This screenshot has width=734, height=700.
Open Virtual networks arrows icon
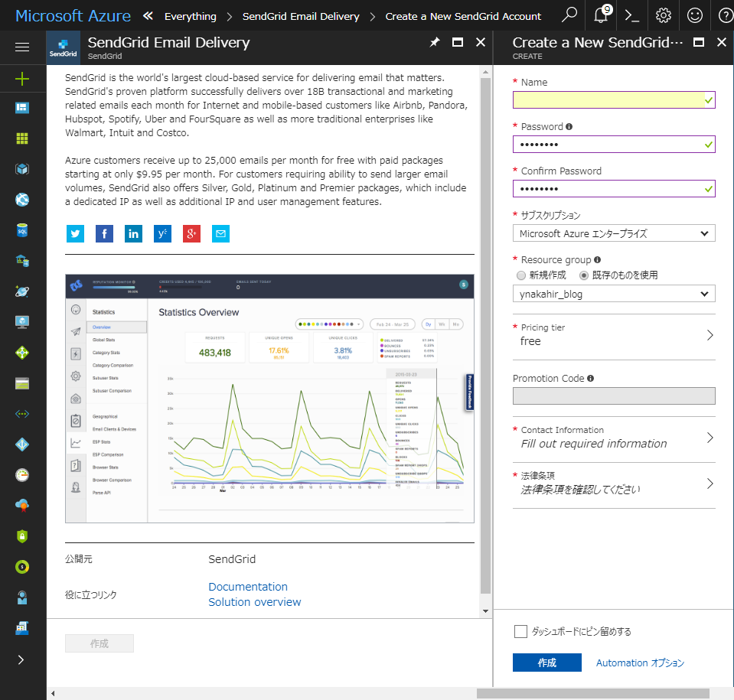(22, 414)
